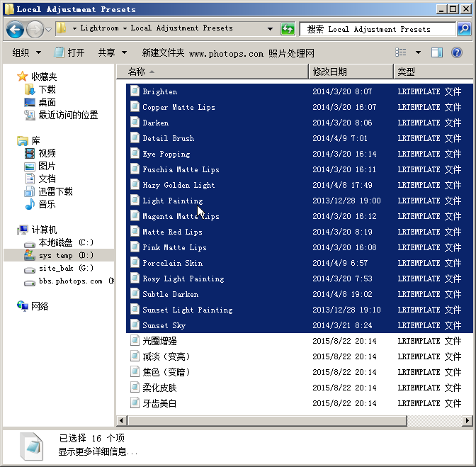Expand the Local Adjustment Presets breadcrumb arrow

coord(125,28)
